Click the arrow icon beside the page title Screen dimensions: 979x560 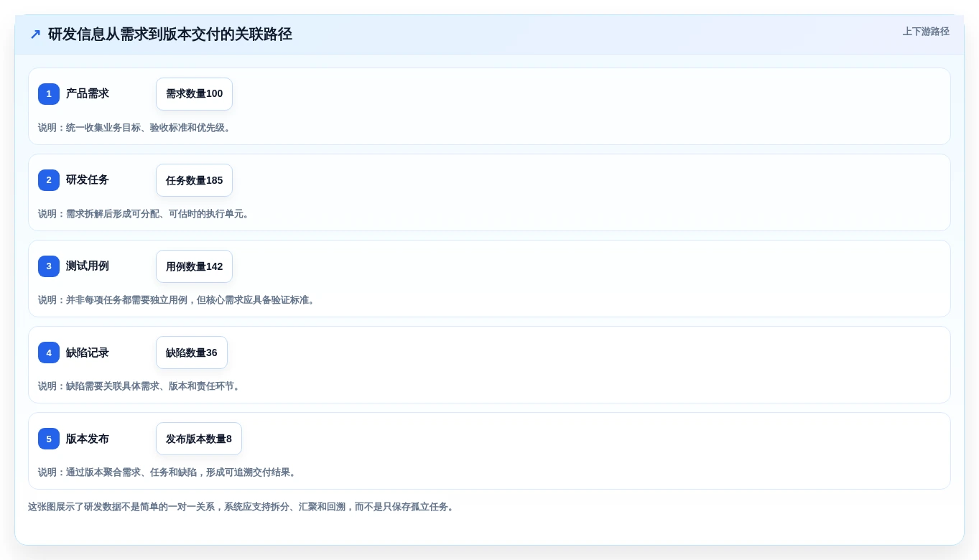[35, 34]
